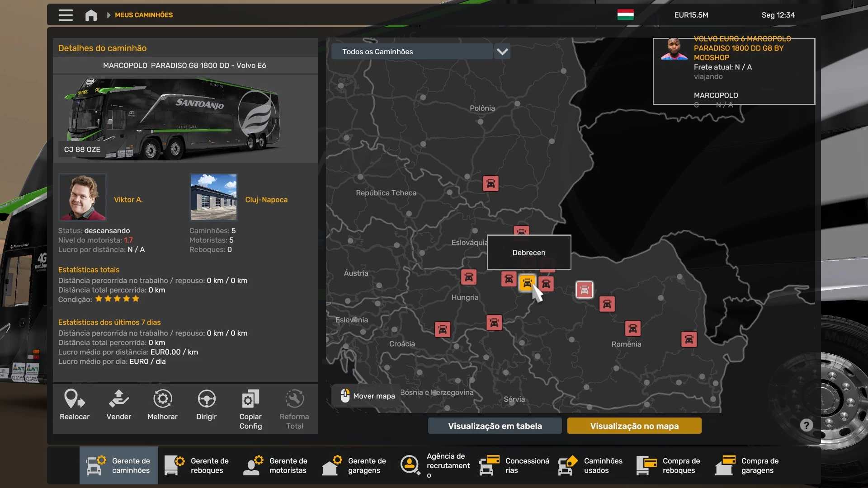Switch to Visualização em tabela

coord(495,426)
